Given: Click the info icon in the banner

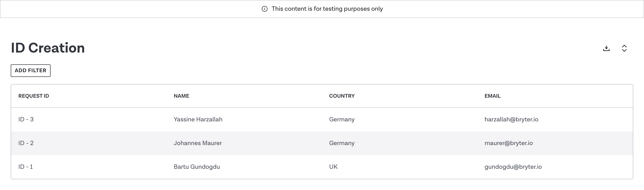Looking at the screenshot, I should click(x=265, y=9).
